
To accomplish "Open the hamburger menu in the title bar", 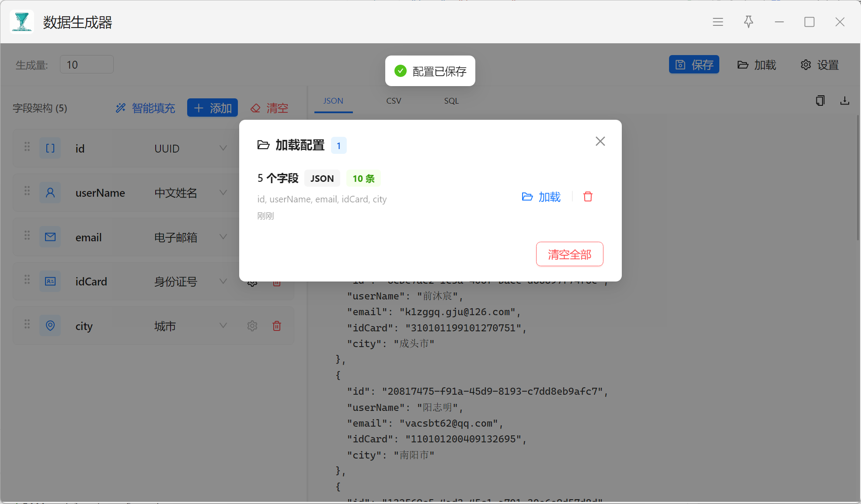I will 718,22.
